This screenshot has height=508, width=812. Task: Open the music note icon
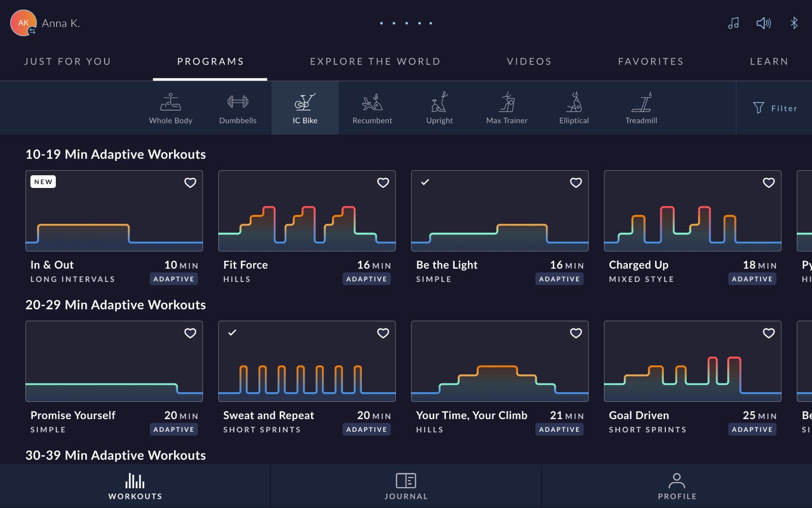733,23
